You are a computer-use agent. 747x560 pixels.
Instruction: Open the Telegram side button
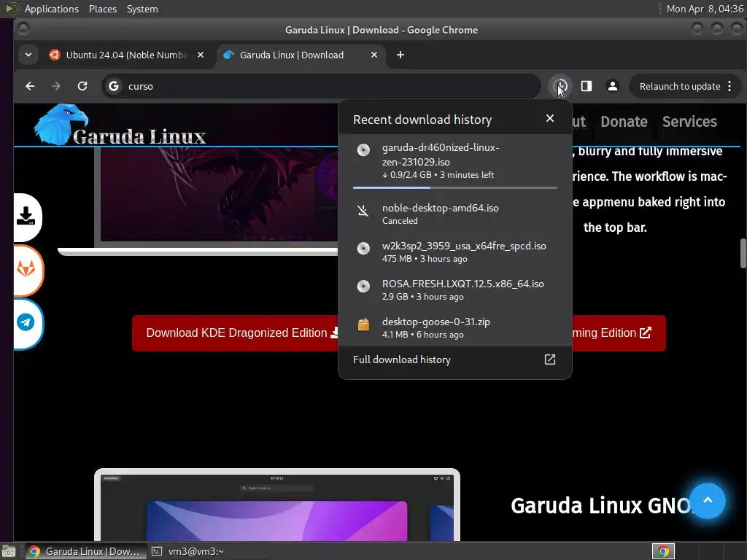tap(27, 323)
